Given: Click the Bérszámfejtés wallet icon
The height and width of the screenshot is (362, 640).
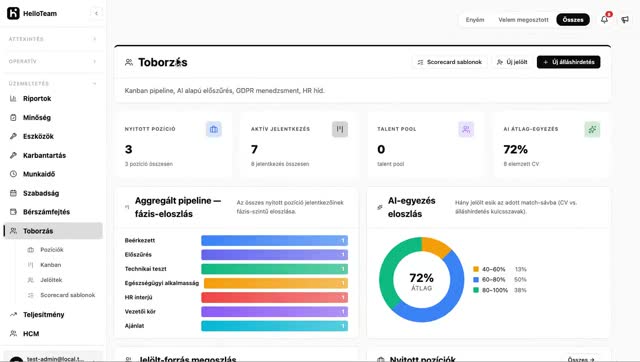Looking at the screenshot, I should click(13, 212).
